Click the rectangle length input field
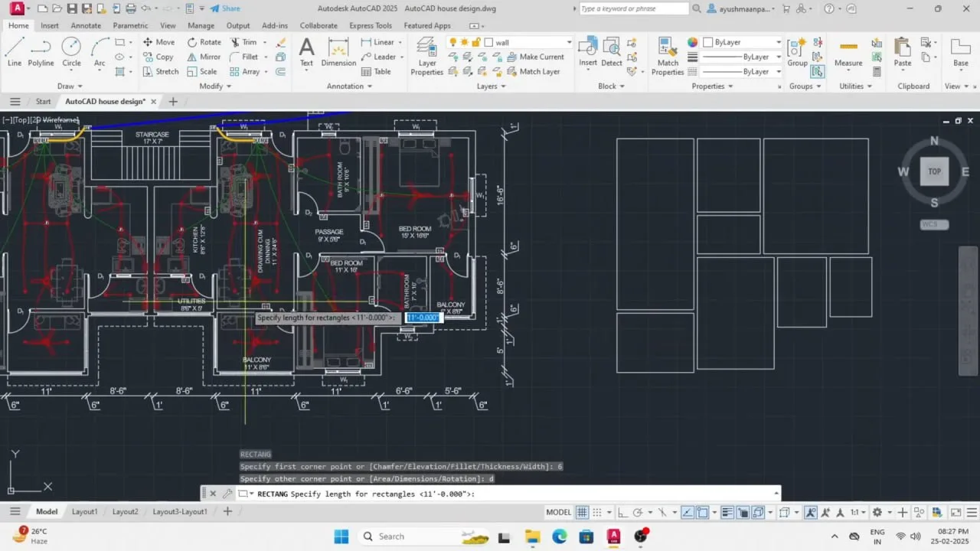The height and width of the screenshot is (551, 980). (423, 318)
